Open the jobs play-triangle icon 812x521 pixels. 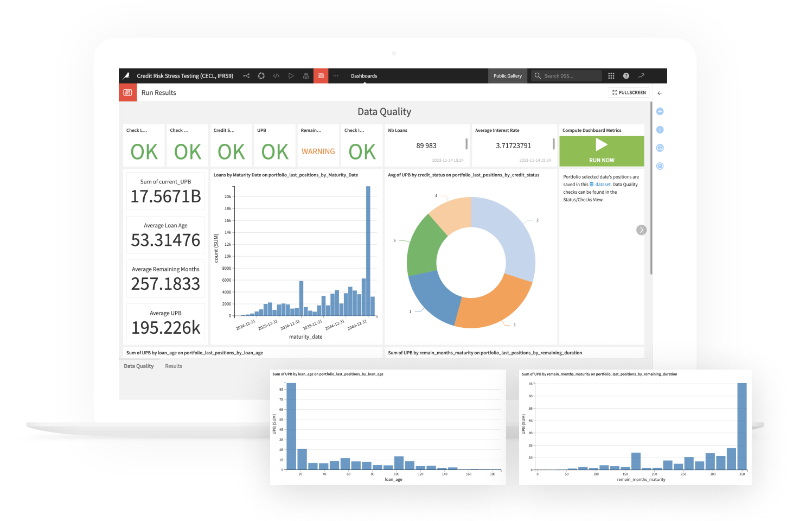tap(291, 76)
